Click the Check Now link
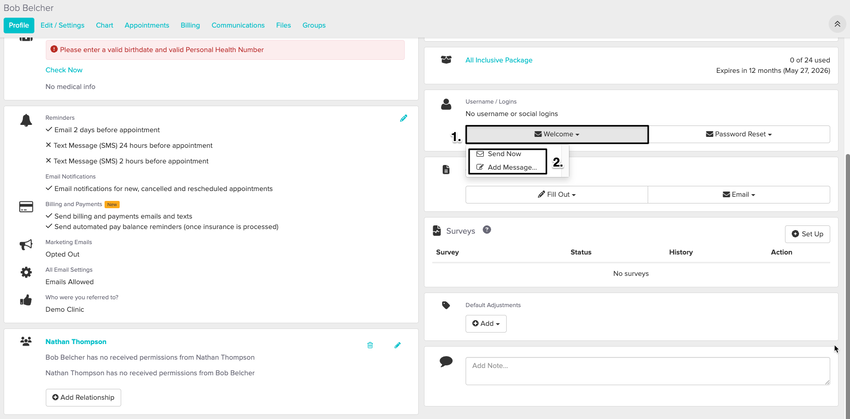The height and width of the screenshot is (419, 850). pos(64,70)
